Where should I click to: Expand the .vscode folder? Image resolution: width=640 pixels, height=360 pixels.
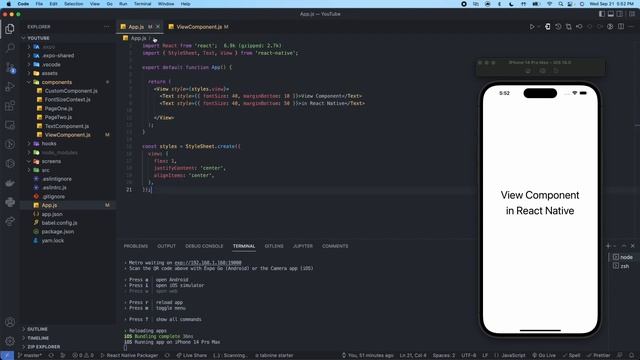pos(51,64)
